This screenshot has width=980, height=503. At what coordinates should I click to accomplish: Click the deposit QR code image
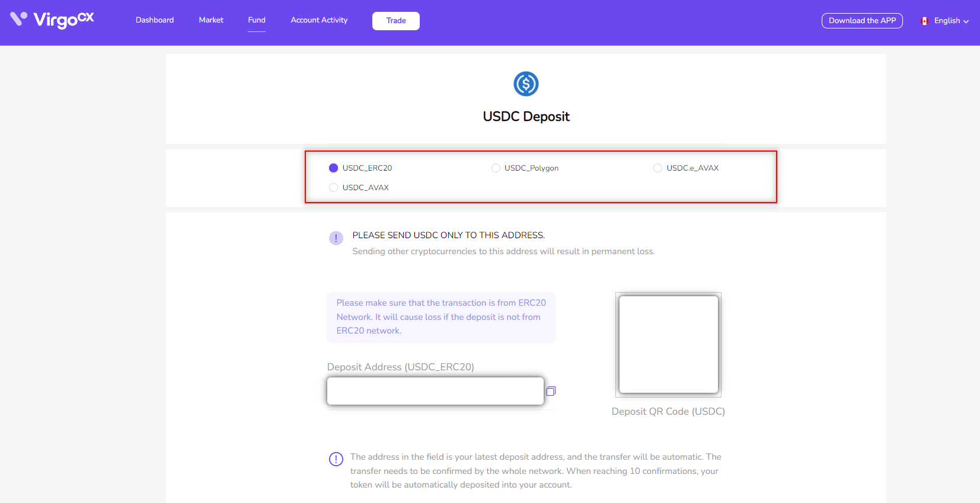click(669, 344)
